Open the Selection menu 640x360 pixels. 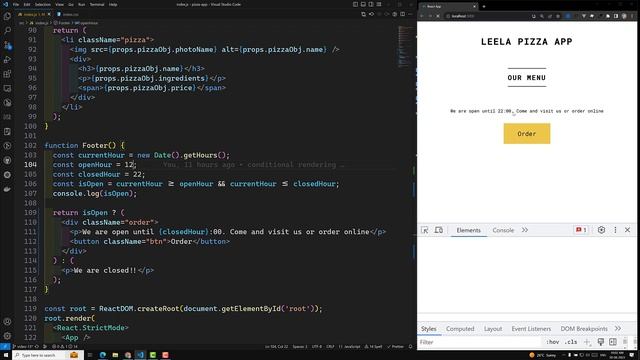42,4
